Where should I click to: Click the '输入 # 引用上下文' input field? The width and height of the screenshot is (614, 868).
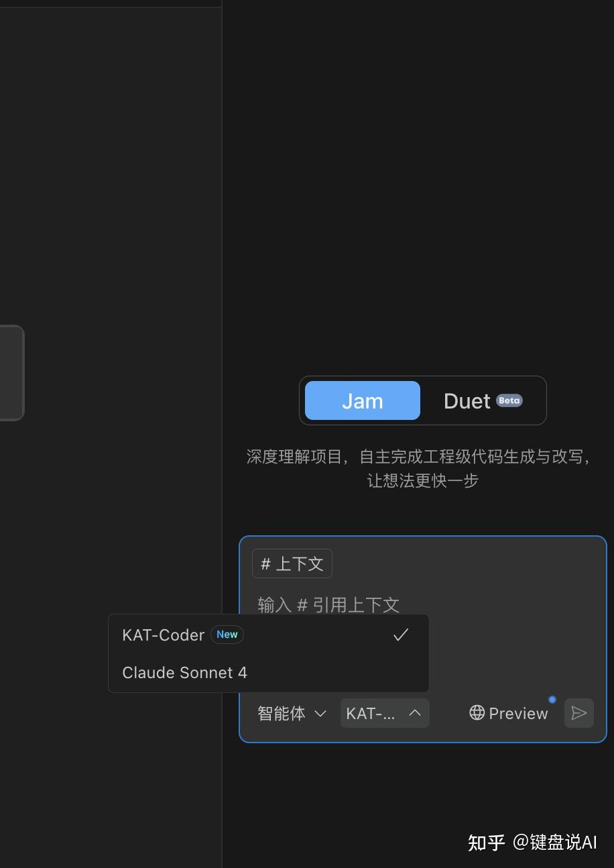pos(328,604)
